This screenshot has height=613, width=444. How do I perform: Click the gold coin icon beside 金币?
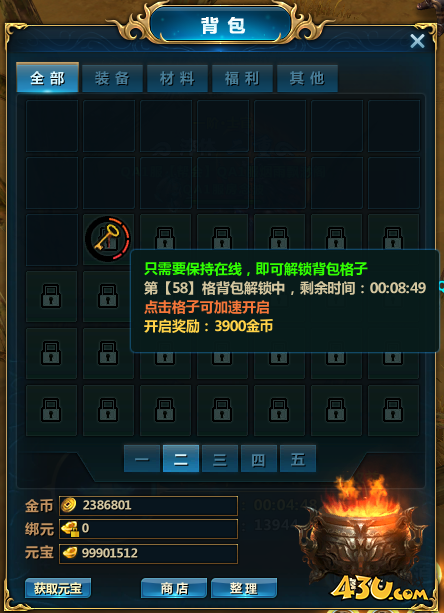pyautogui.click(x=69, y=505)
